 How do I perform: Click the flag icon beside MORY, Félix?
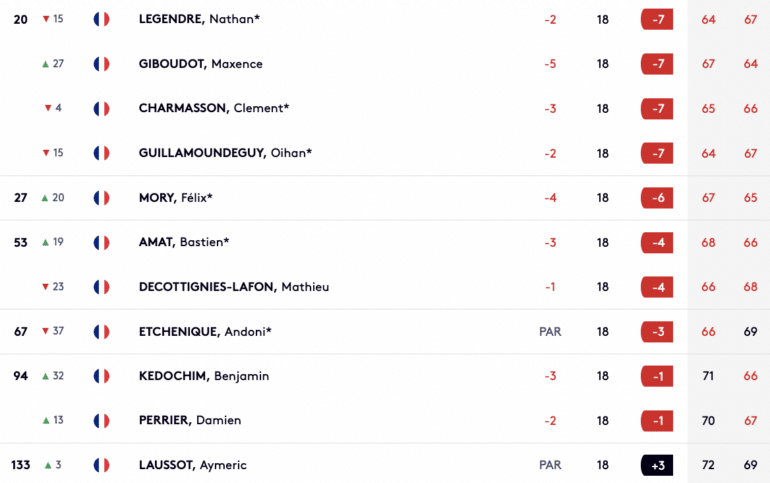102,198
